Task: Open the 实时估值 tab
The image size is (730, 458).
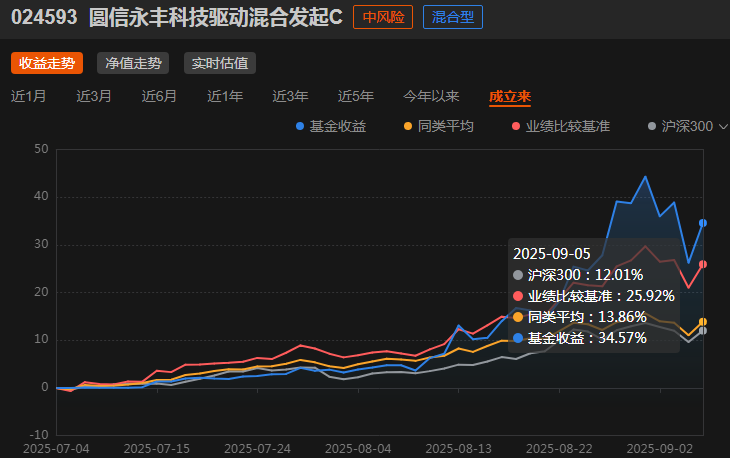Action: [x=220, y=63]
